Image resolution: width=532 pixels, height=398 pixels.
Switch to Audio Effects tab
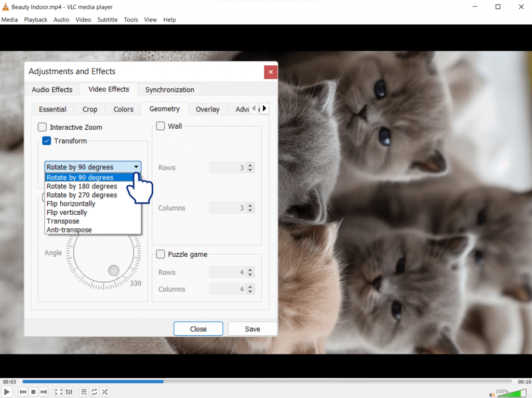[x=52, y=89]
